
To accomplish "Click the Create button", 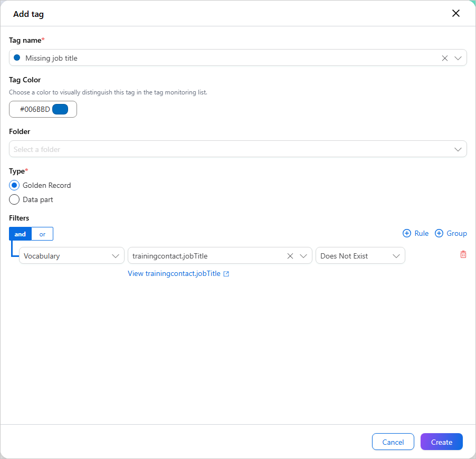I will click(x=441, y=442).
